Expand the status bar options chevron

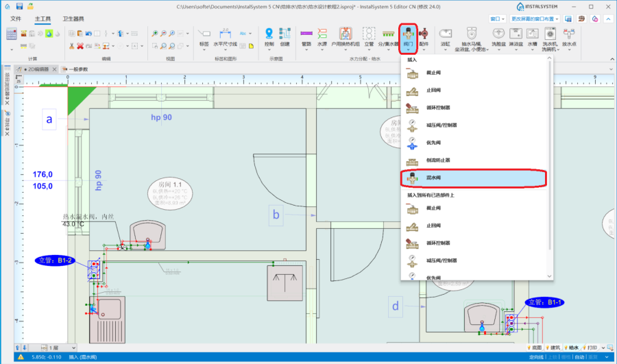(607, 357)
